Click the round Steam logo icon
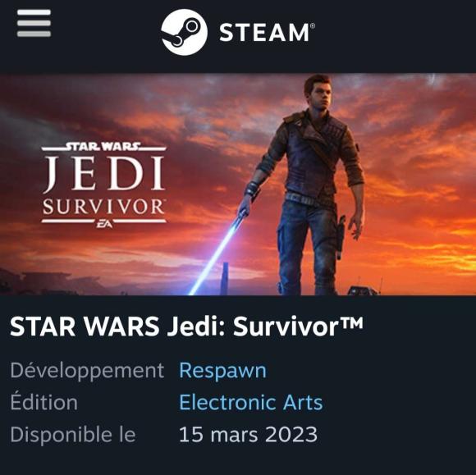 tap(185, 32)
